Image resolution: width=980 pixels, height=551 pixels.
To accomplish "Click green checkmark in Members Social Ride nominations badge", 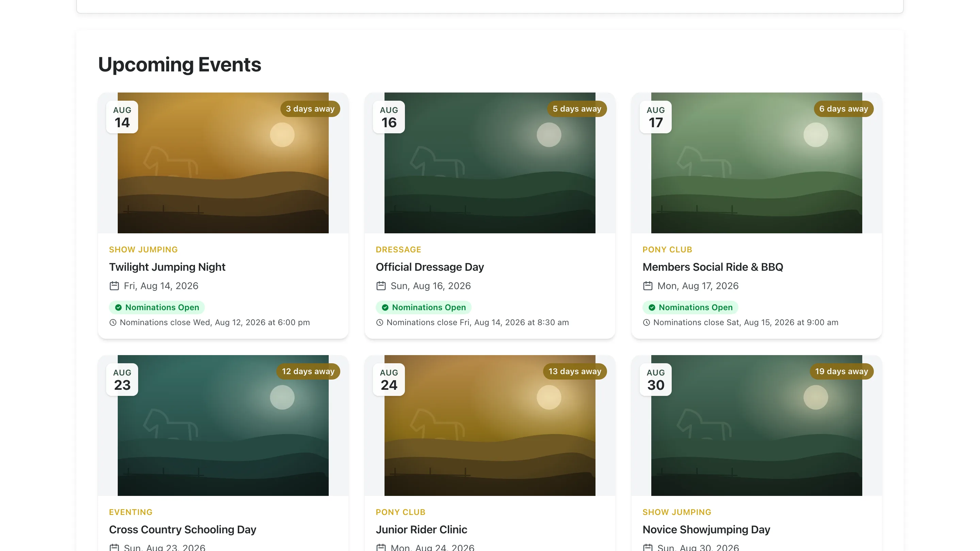I will (x=652, y=307).
